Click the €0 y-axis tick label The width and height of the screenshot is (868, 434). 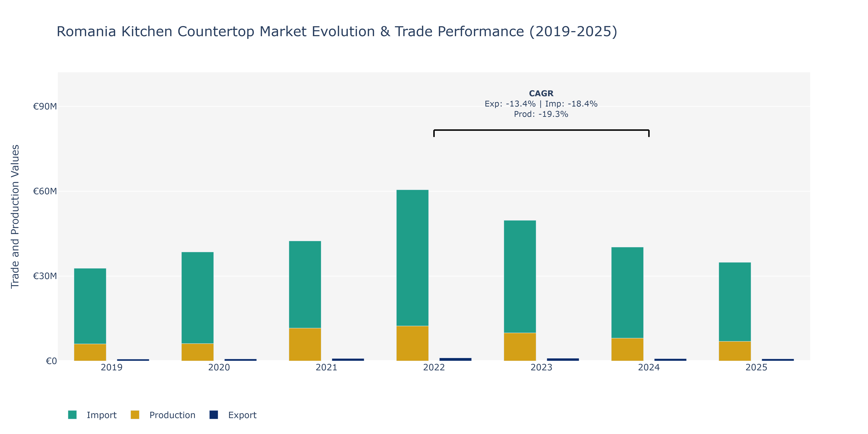51,361
